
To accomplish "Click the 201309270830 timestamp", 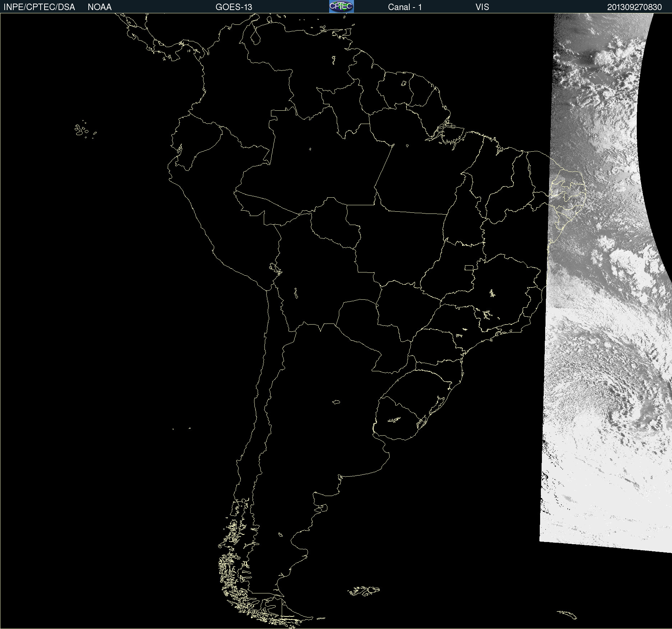I will [x=635, y=7].
